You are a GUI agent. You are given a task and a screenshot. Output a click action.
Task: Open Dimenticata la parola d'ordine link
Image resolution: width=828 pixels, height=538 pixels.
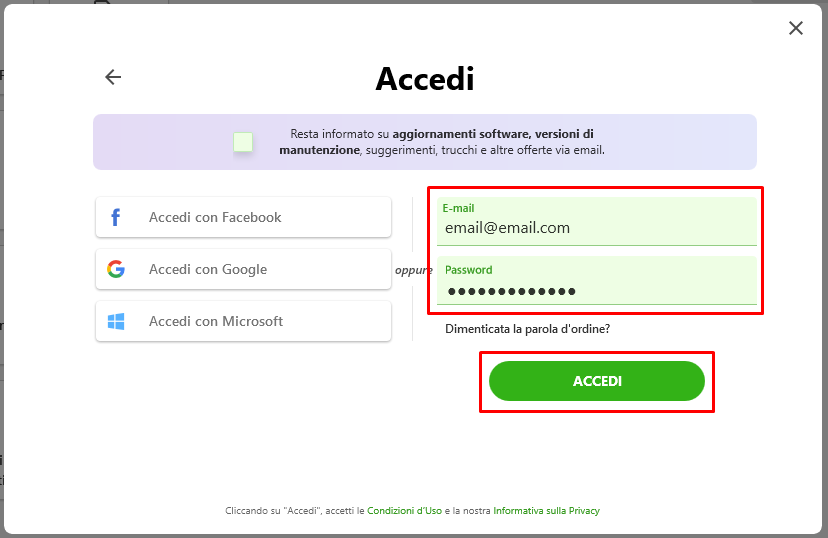coord(528,329)
